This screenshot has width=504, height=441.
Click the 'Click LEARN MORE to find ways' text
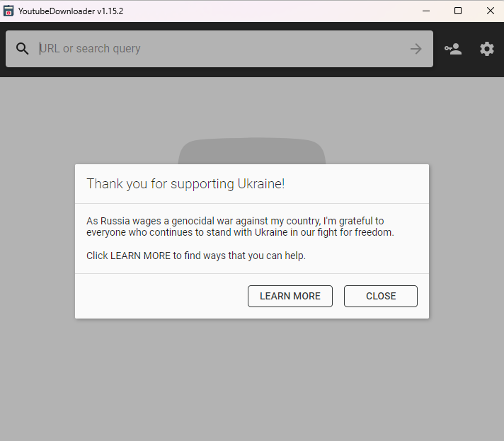(196, 256)
